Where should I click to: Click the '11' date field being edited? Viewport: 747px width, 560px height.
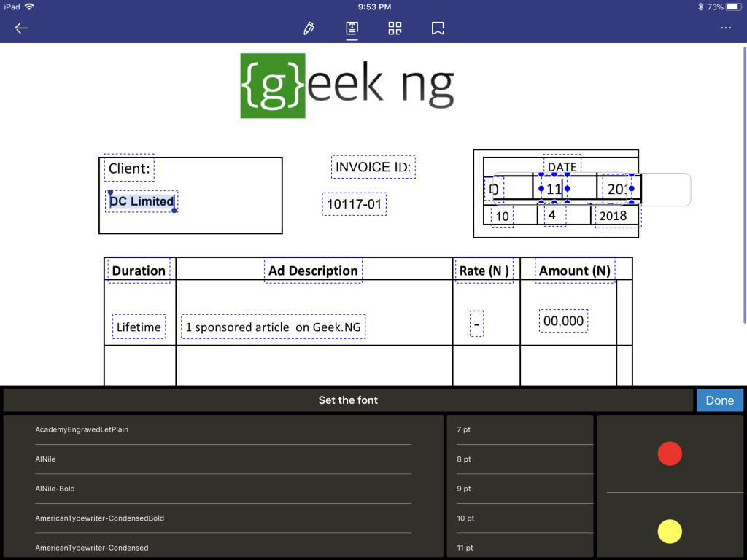(x=554, y=189)
